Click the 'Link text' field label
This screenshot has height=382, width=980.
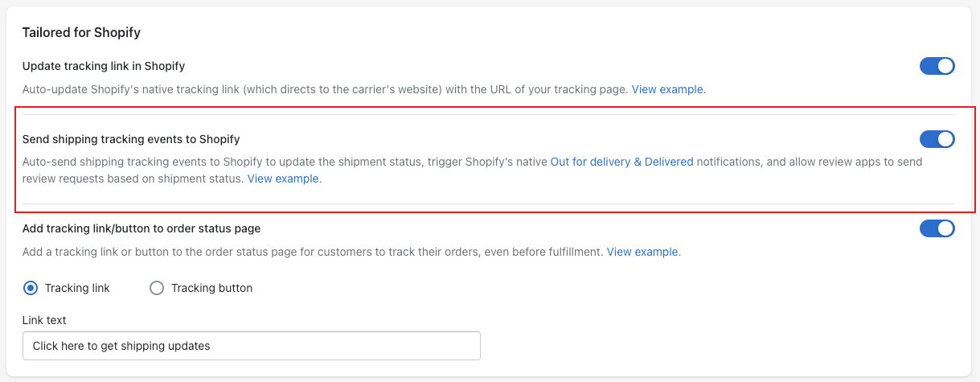click(44, 320)
